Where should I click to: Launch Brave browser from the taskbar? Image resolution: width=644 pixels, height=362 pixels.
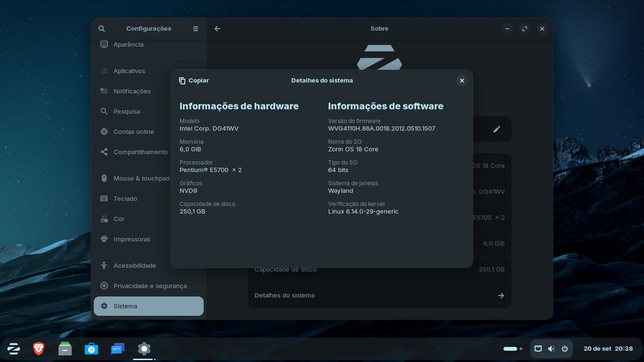click(39, 349)
